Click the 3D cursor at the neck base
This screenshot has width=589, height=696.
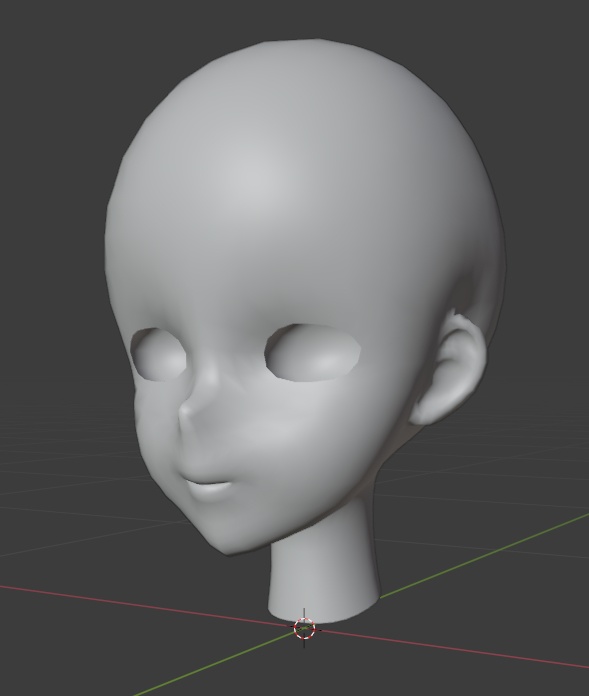tap(304, 628)
